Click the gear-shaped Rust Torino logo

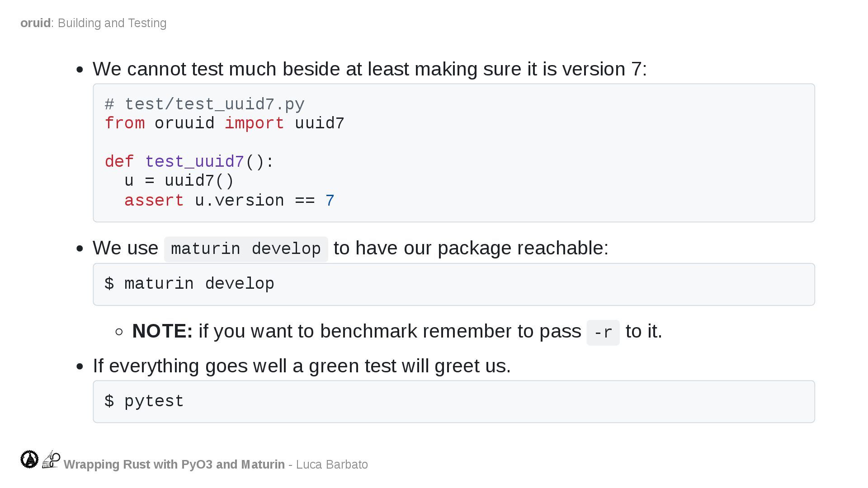point(29,459)
